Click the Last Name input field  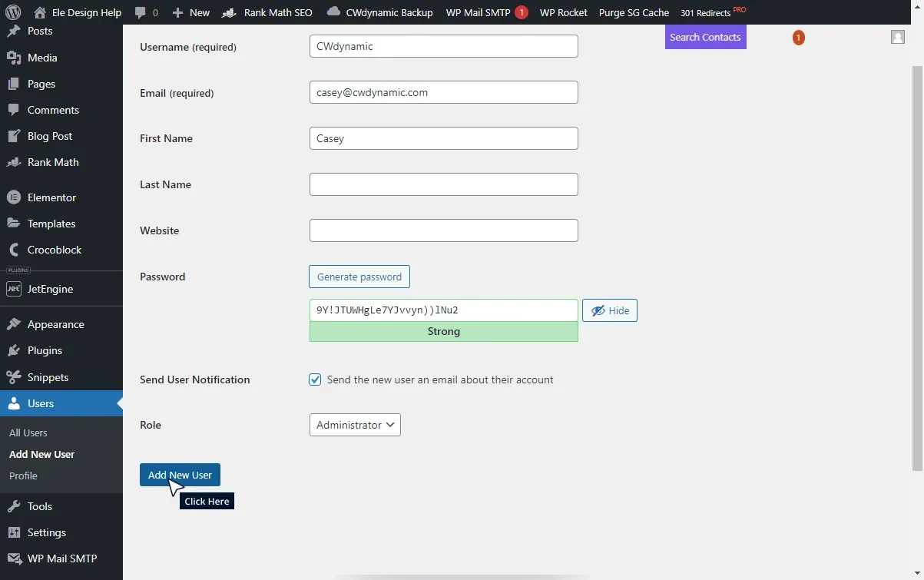(x=443, y=184)
